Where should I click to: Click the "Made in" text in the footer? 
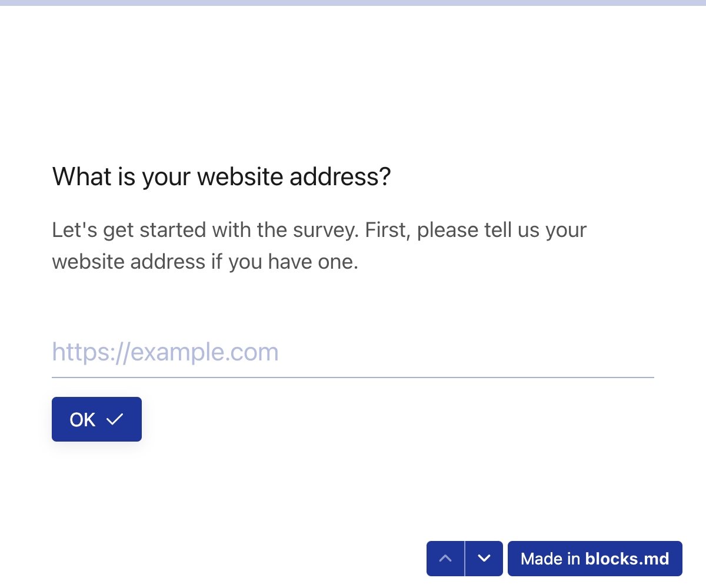pos(551,558)
